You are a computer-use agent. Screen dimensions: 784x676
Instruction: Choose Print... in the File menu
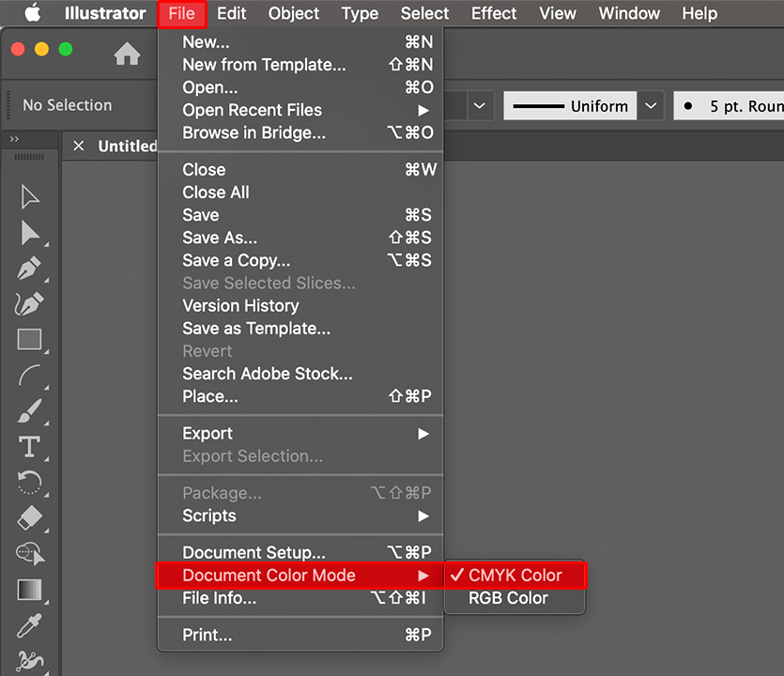pyautogui.click(x=300, y=635)
